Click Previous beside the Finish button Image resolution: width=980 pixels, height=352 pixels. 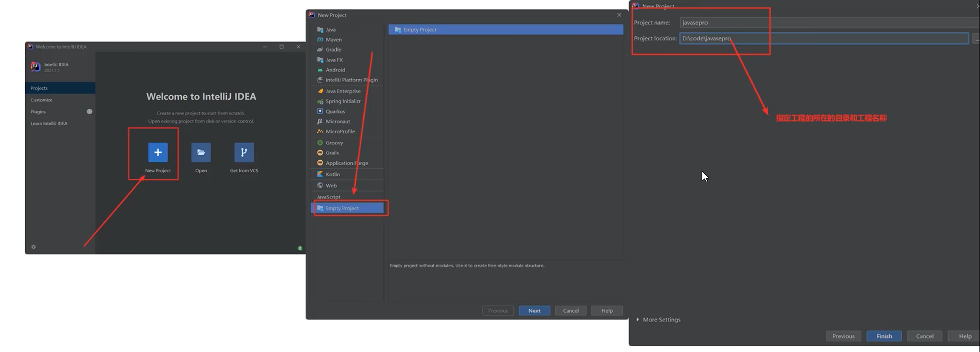[844, 336]
